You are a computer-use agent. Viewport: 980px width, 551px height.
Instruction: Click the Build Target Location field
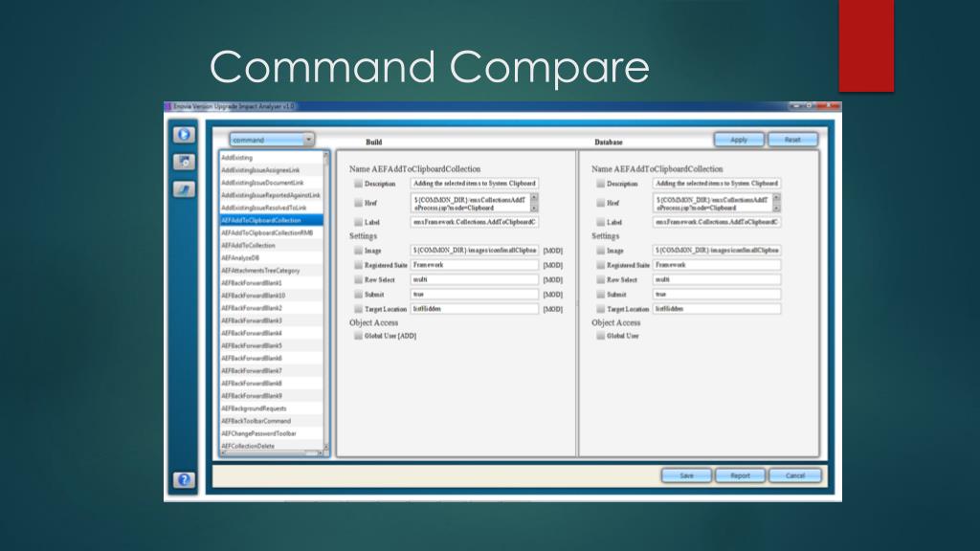475,309
